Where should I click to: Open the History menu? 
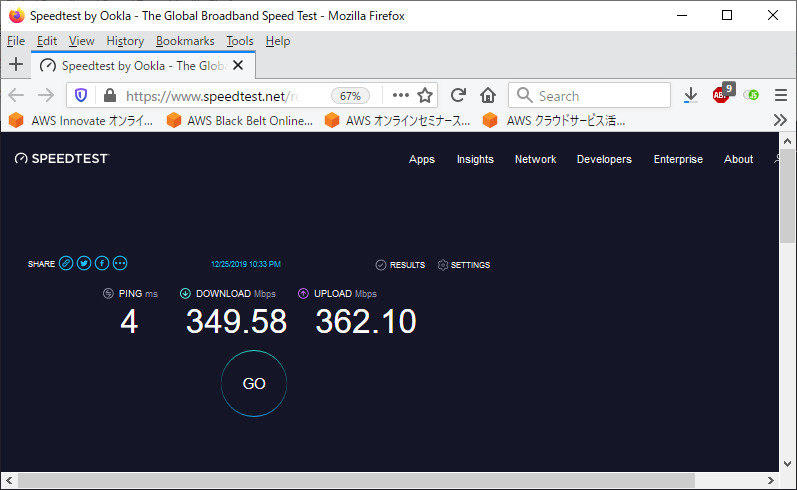tap(125, 41)
